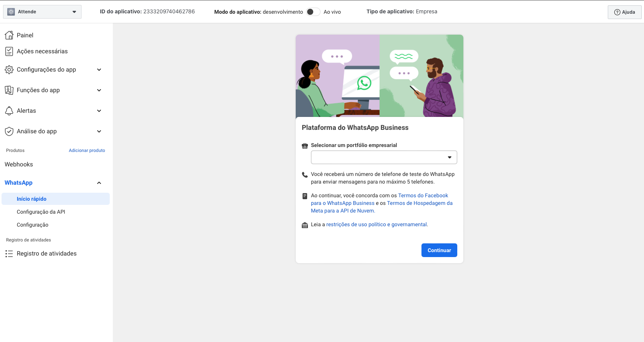Click the Ao vivo label
Viewport: 644px width, 342px height.
(x=332, y=12)
